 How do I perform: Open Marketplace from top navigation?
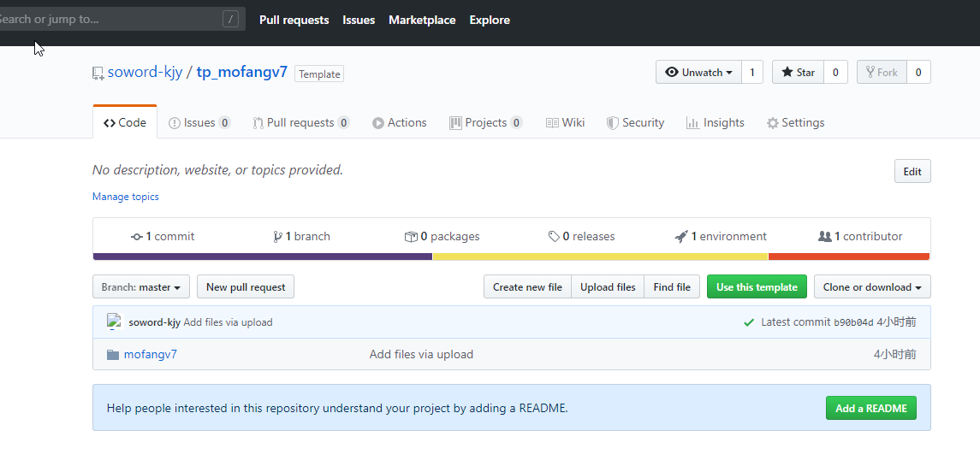pyautogui.click(x=422, y=20)
